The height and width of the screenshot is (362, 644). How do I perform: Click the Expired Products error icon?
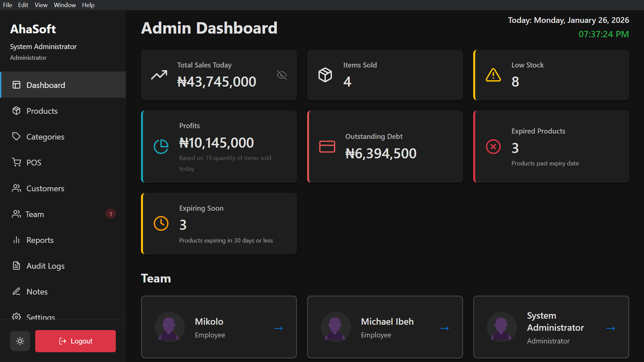(x=493, y=147)
